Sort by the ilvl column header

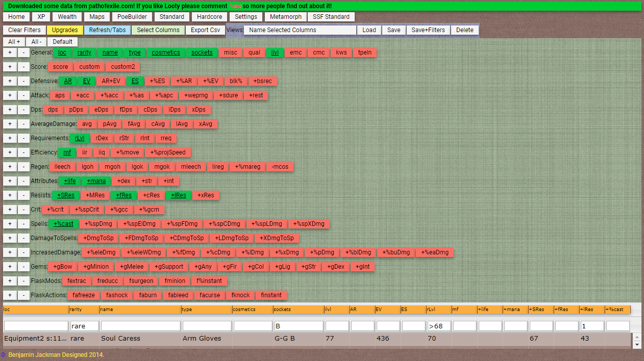[x=337, y=310]
